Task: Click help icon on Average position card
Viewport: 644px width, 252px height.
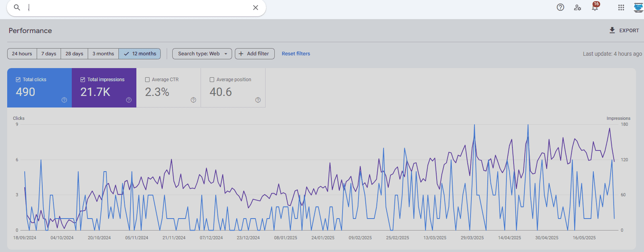Action: point(258,100)
